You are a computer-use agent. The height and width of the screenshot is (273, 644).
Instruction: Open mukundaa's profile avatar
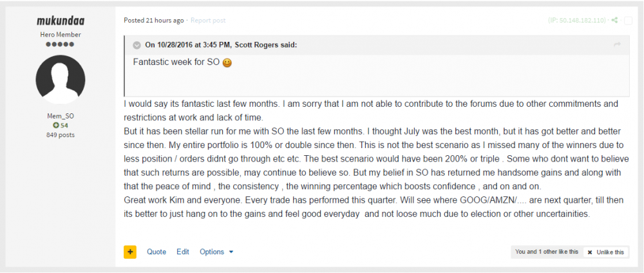pyautogui.click(x=61, y=80)
